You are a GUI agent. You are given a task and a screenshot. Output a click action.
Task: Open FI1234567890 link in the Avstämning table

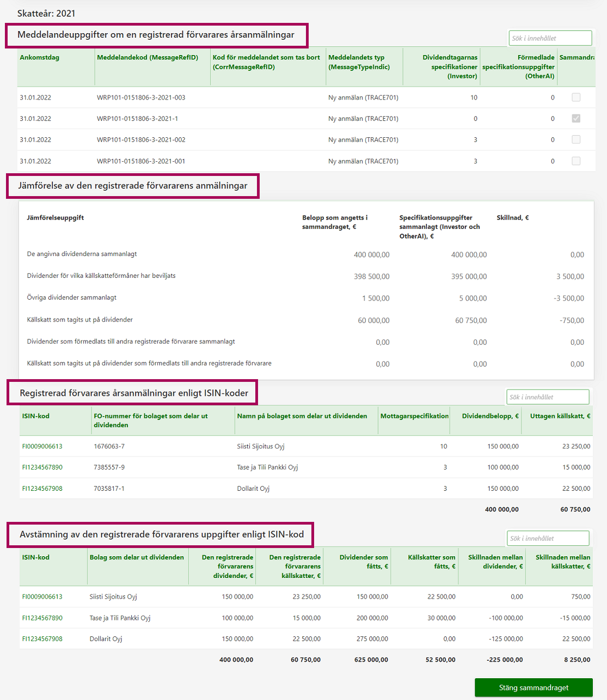[x=42, y=618]
